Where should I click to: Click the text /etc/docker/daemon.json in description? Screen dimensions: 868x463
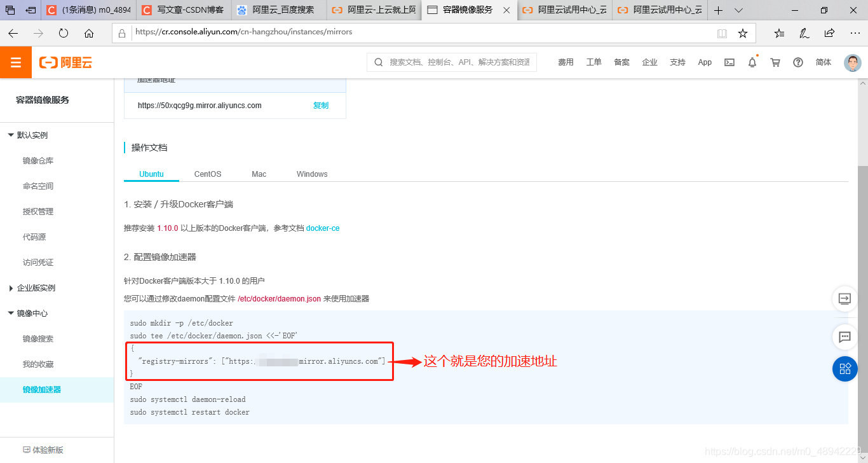pos(279,299)
